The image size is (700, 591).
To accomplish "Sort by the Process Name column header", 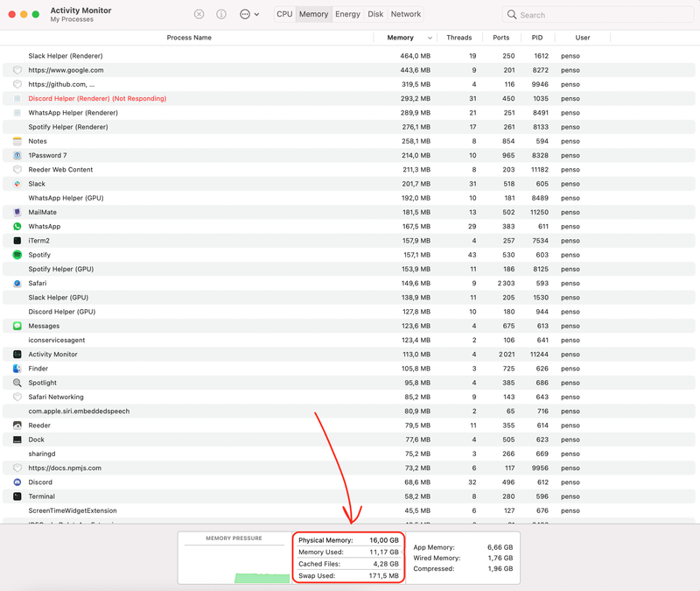I will [189, 38].
